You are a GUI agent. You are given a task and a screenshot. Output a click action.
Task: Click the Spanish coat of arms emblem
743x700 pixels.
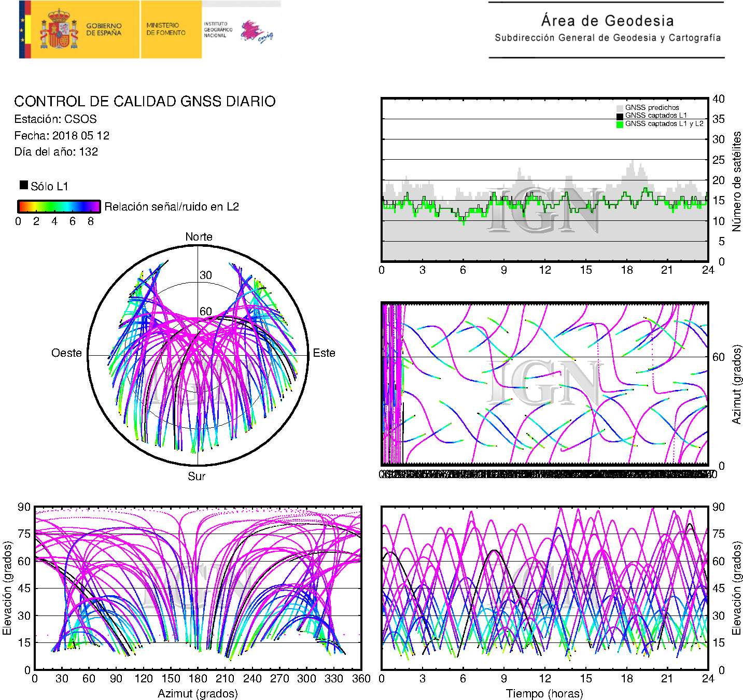(59, 30)
